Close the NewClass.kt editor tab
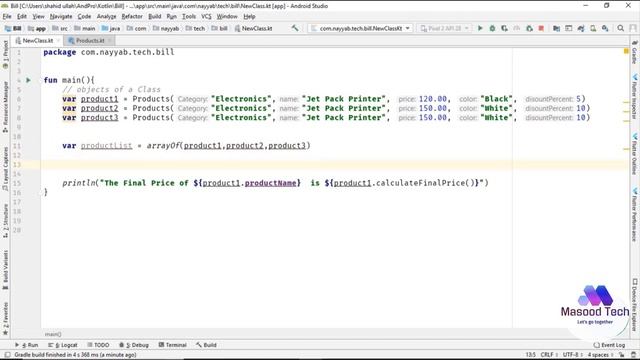640x360 pixels. click(58, 40)
